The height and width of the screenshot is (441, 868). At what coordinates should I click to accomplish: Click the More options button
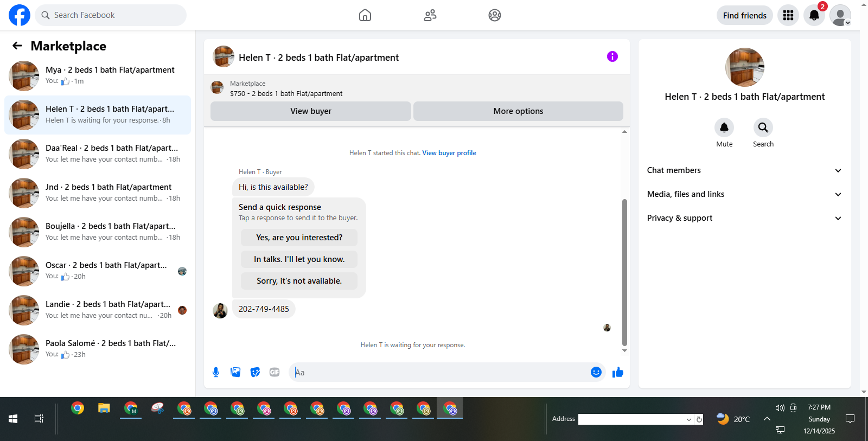[518, 111]
